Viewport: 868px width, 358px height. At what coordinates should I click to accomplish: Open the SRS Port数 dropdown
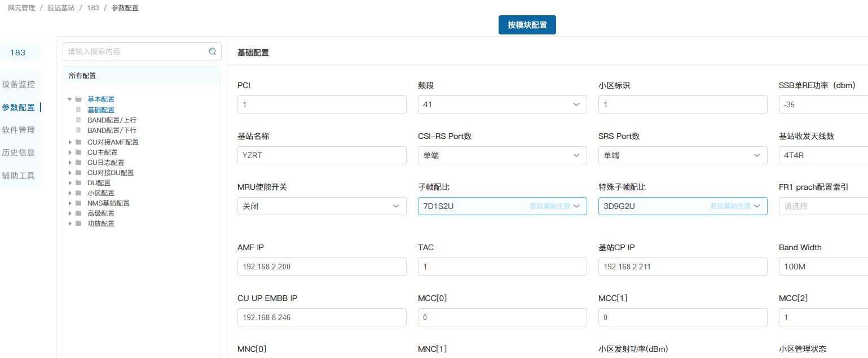(682, 155)
